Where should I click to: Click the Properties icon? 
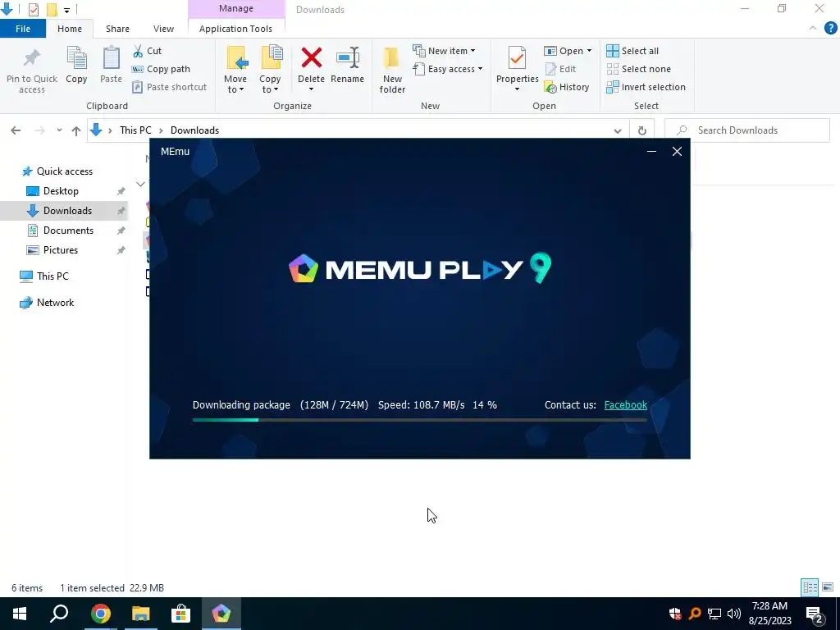point(517,58)
